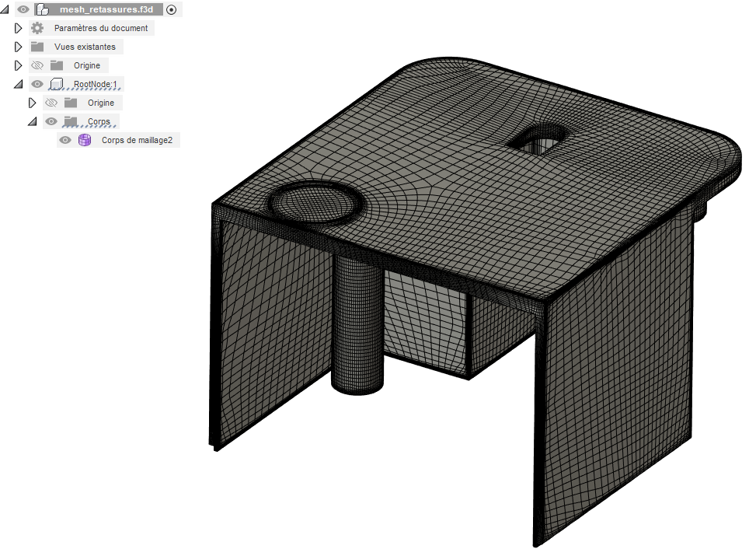Viewport: 756px width, 549px height.
Task: Click the RootNode:1 component cube icon
Action: [x=56, y=84]
